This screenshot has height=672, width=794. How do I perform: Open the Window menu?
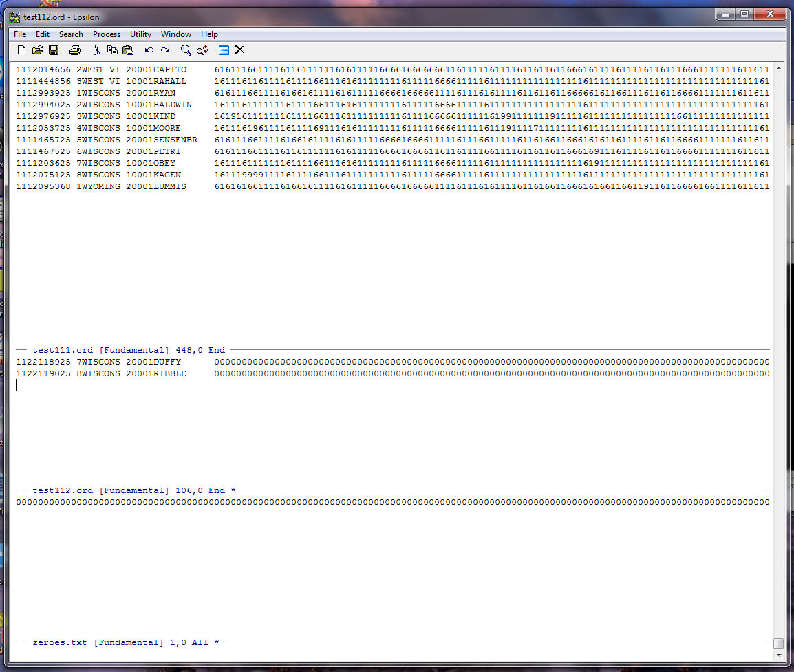(176, 34)
